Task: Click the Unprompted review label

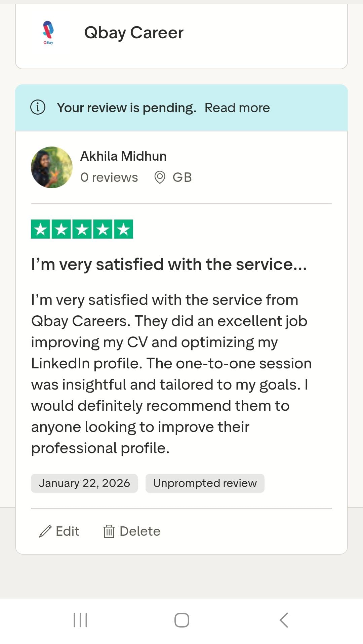Action: [x=205, y=483]
